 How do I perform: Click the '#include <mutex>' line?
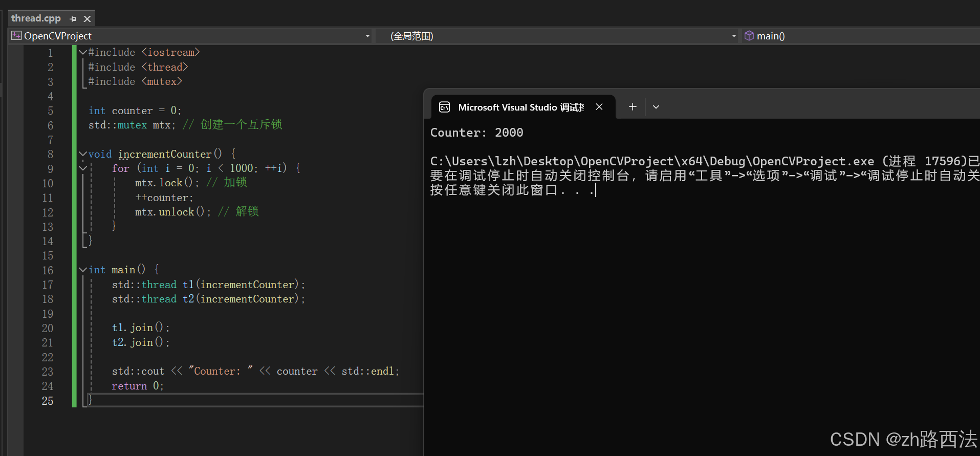pyautogui.click(x=135, y=81)
